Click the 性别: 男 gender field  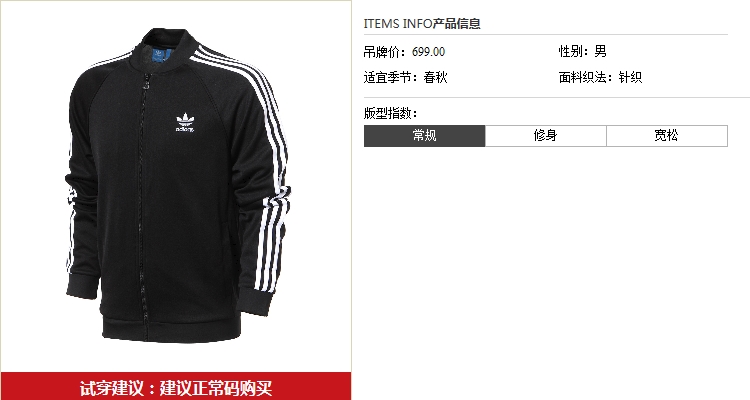click(x=583, y=51)
